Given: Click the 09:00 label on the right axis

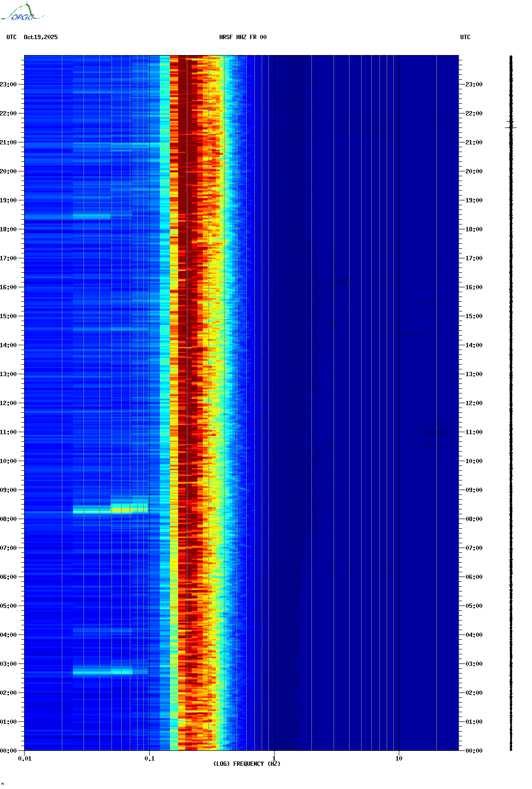Looking at the screenshot, I should (474, 490).
